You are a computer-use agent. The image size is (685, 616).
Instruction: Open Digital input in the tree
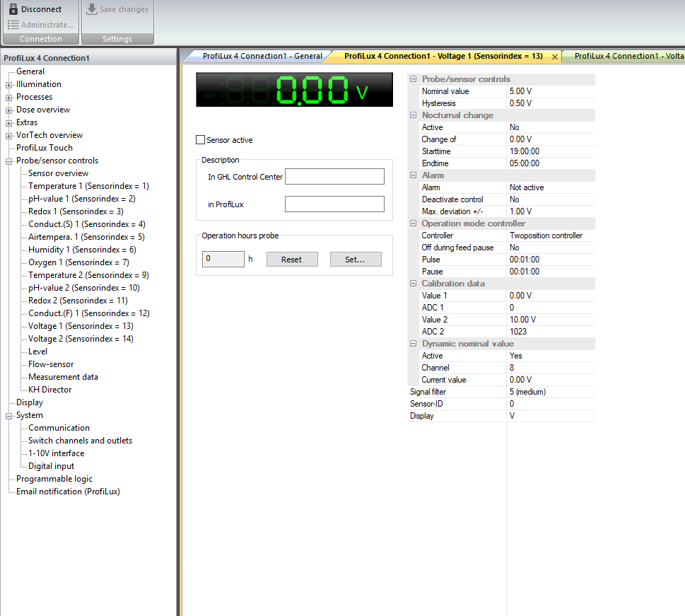52,465
